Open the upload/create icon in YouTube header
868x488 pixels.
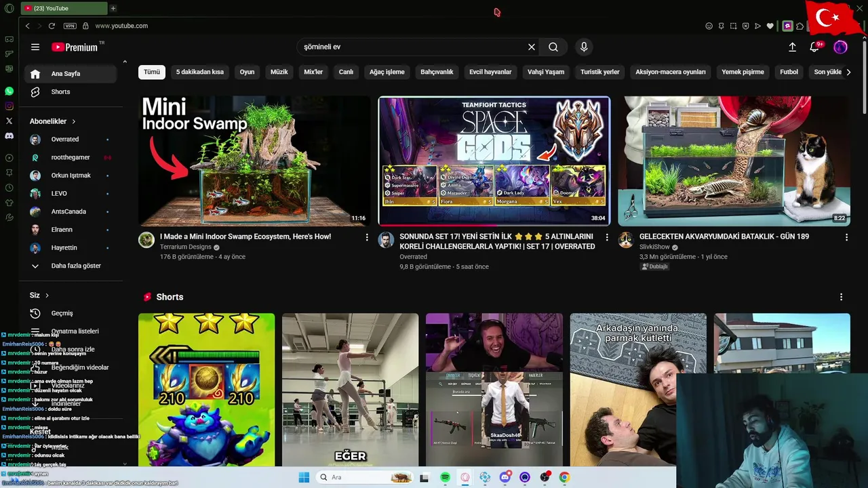pos(792,47)
